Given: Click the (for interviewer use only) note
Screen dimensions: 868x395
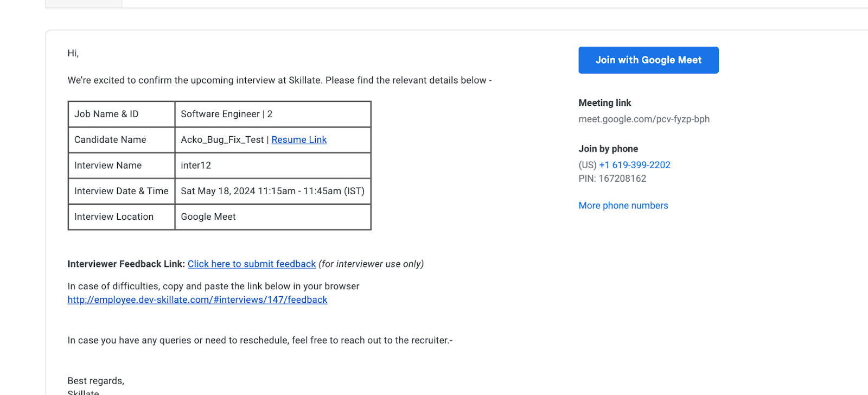Looking at the screenshot, I should (x=371, y=264).
